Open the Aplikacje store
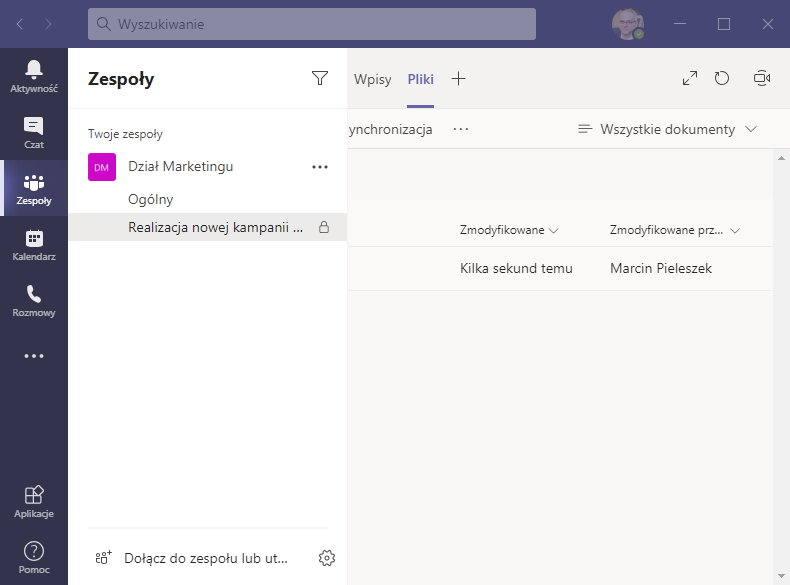 tap(34, 501)
